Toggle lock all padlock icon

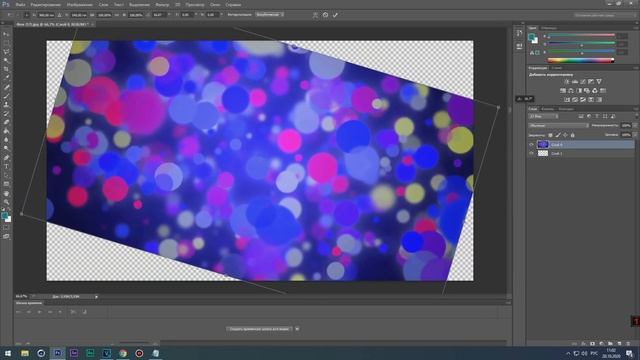coord(572,135)
